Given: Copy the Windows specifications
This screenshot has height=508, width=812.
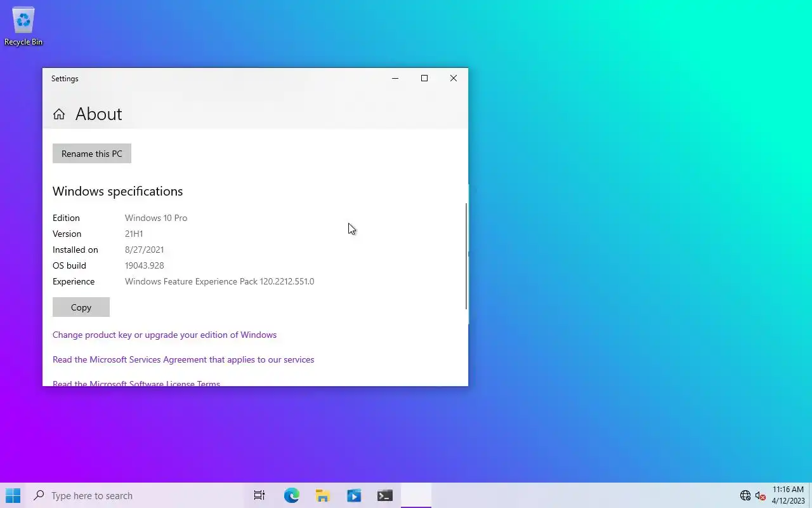Looking at the screenshot, I should 81,307.
